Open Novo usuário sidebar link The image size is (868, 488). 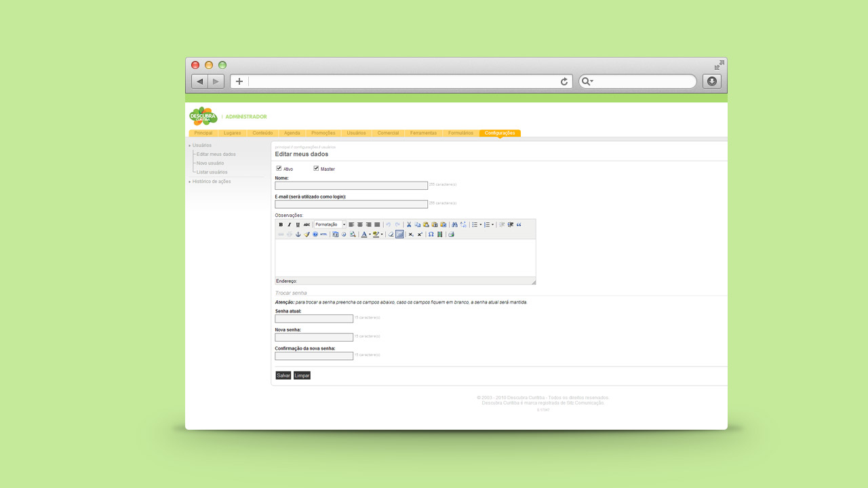point(210,163)
